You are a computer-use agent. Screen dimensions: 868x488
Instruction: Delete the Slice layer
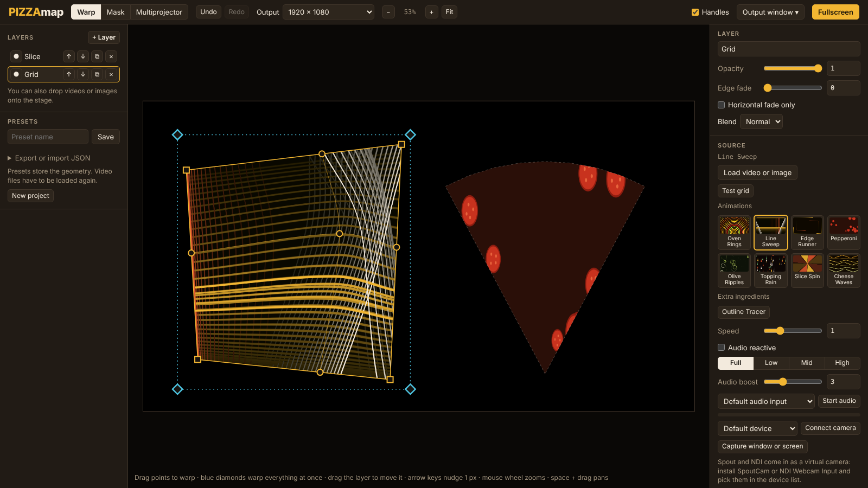click(x=111, y=56)
